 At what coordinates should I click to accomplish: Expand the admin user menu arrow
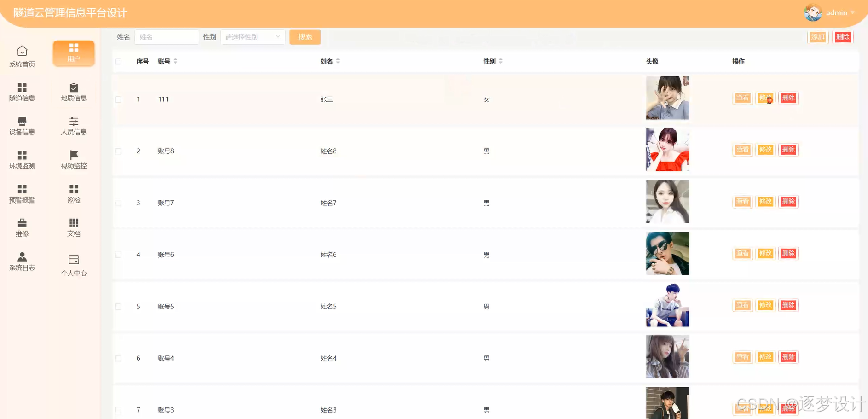tap(853, 13)
